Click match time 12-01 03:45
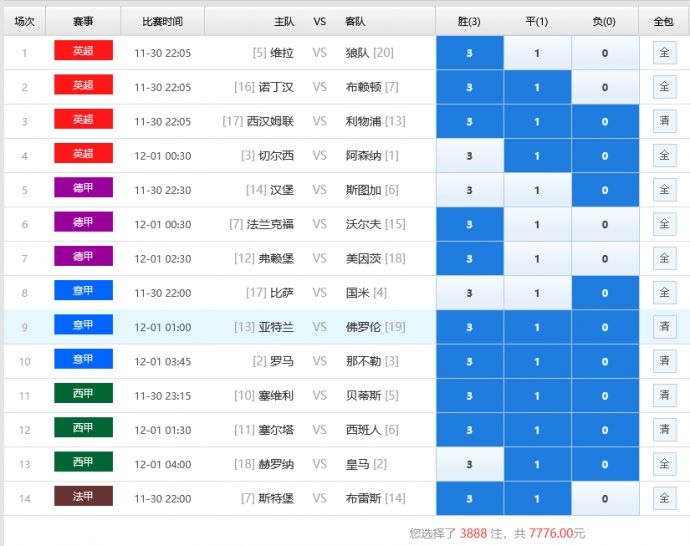This screenshot has height=546, width=690. click(163, 362)
